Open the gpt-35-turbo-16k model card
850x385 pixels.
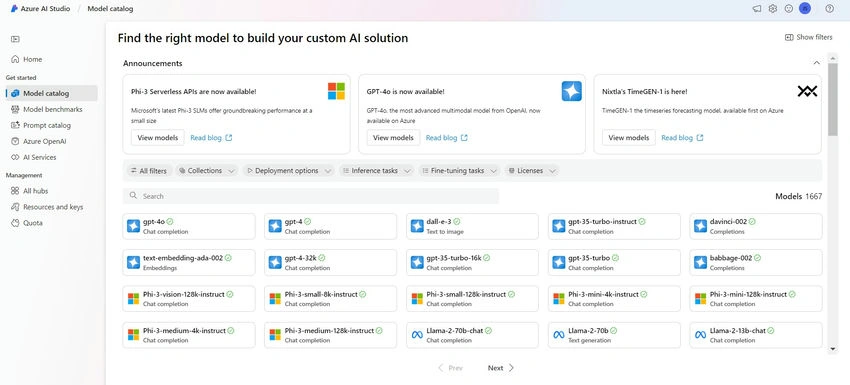(472, 262)
